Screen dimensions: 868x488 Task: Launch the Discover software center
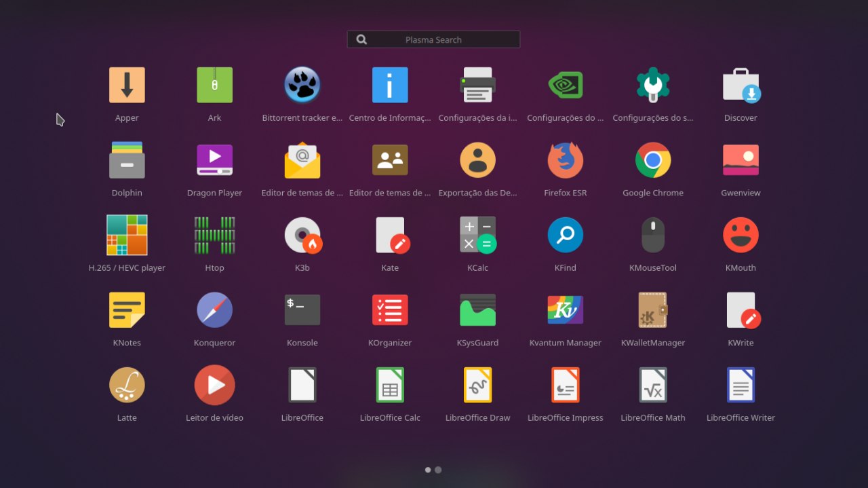tap(741, 85)
